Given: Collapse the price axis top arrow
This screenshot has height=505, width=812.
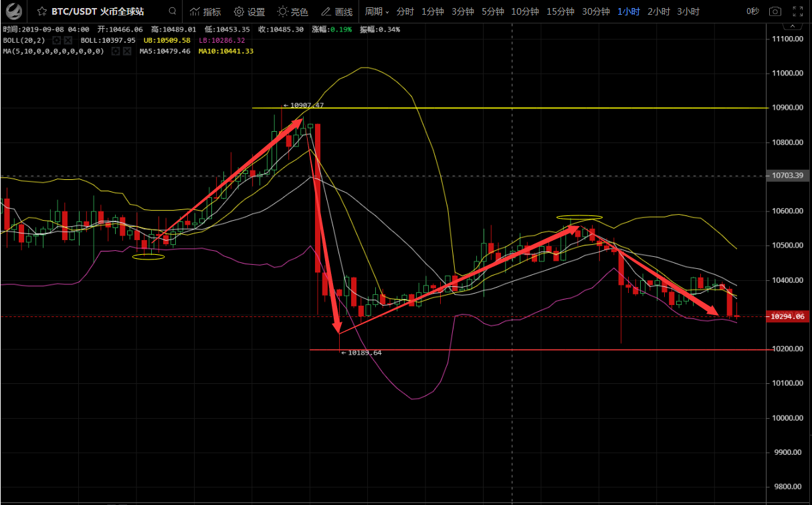Looking at the screenshot, I should 793,26.
